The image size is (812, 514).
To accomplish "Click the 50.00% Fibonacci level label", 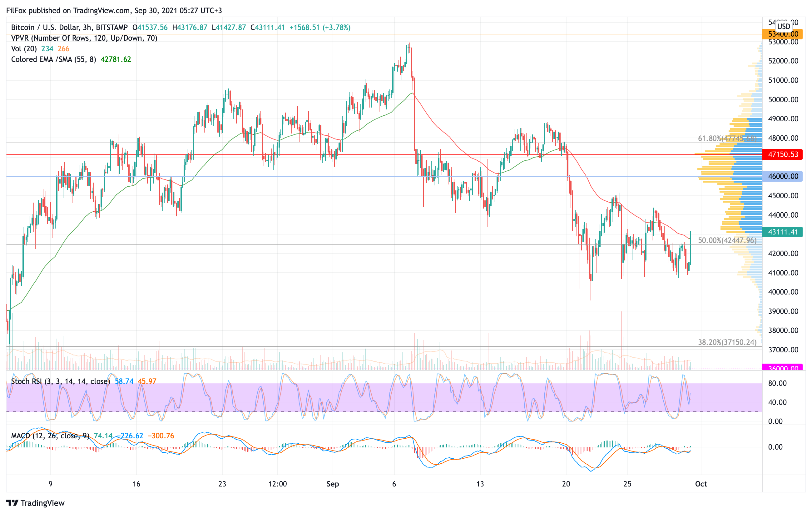I will [727, 240].
